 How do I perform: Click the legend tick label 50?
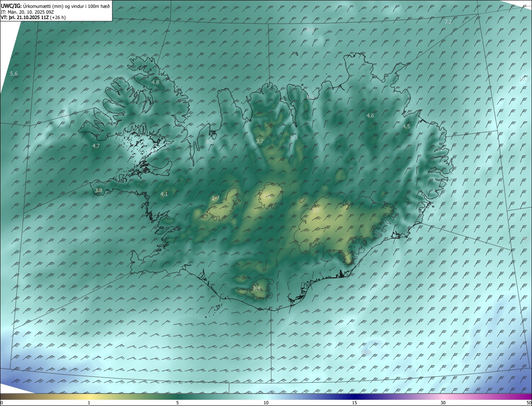pos(529,403)
